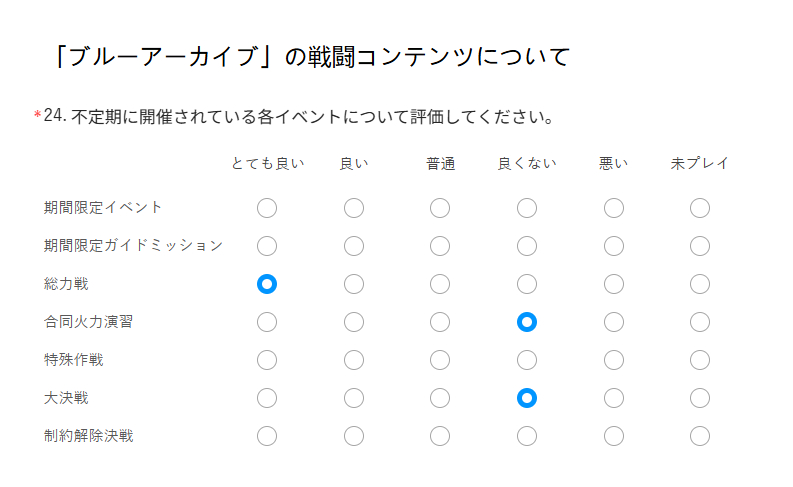Screen dimensions: 793x487
Task: Change 大決戦 rating to 普通
Action: 440,398
